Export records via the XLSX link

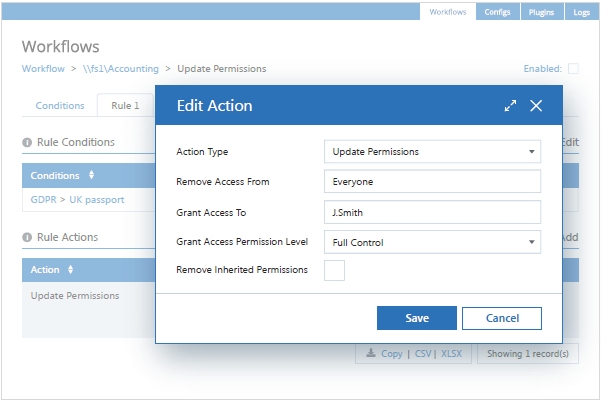click(x=451, y=353)
